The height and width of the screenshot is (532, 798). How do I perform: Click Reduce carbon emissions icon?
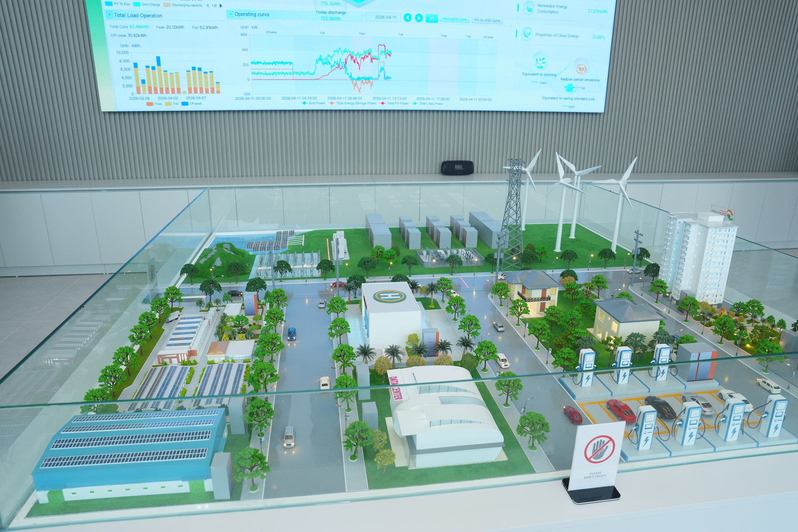581,68
